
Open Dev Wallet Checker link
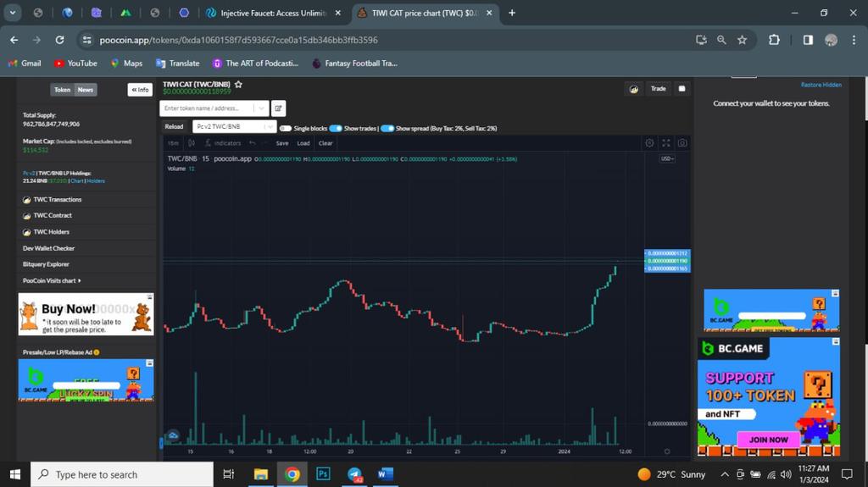(x=48, y=248)
